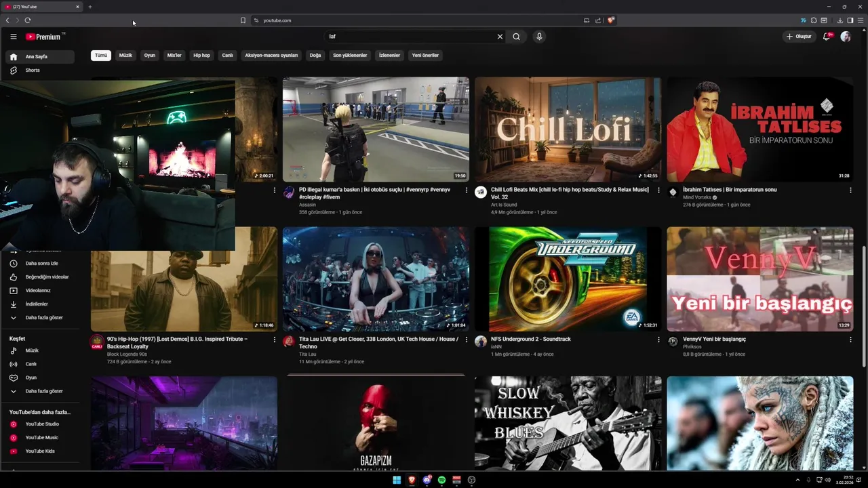This screenshot has height=488, width=868.
Task: Toggle the browser sidebar panel icon
Action: point(850,20)
